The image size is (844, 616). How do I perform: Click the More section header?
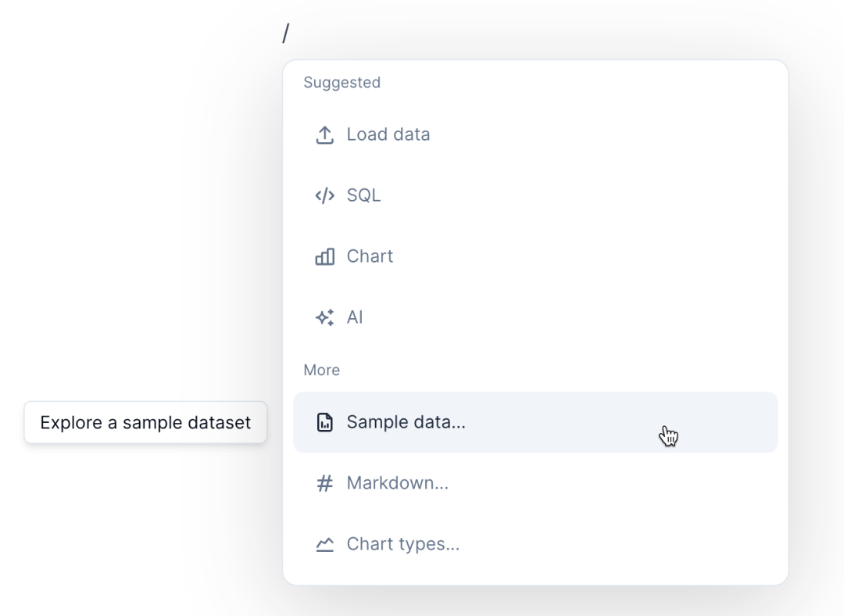pos(321,371)
